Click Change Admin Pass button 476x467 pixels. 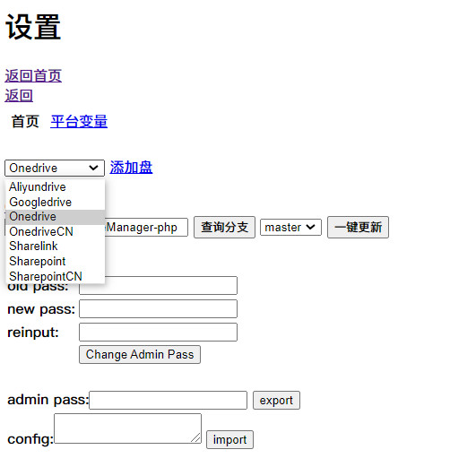(140, 354)
